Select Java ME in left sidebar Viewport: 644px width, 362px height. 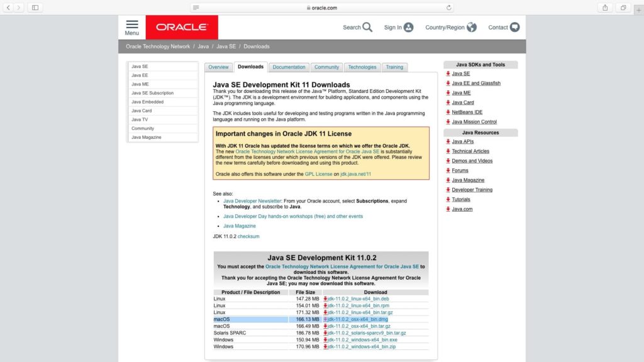[x=163, y=84]
